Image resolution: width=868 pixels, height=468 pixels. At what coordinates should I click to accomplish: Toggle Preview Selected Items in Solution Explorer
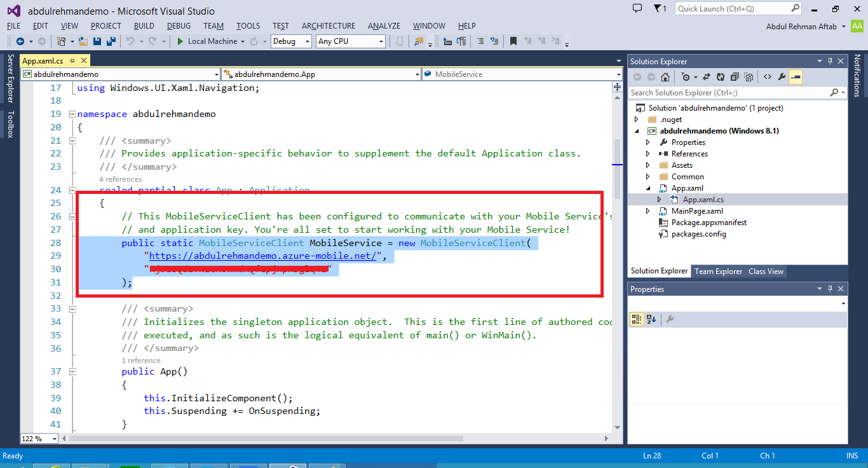tap(796, 77)
